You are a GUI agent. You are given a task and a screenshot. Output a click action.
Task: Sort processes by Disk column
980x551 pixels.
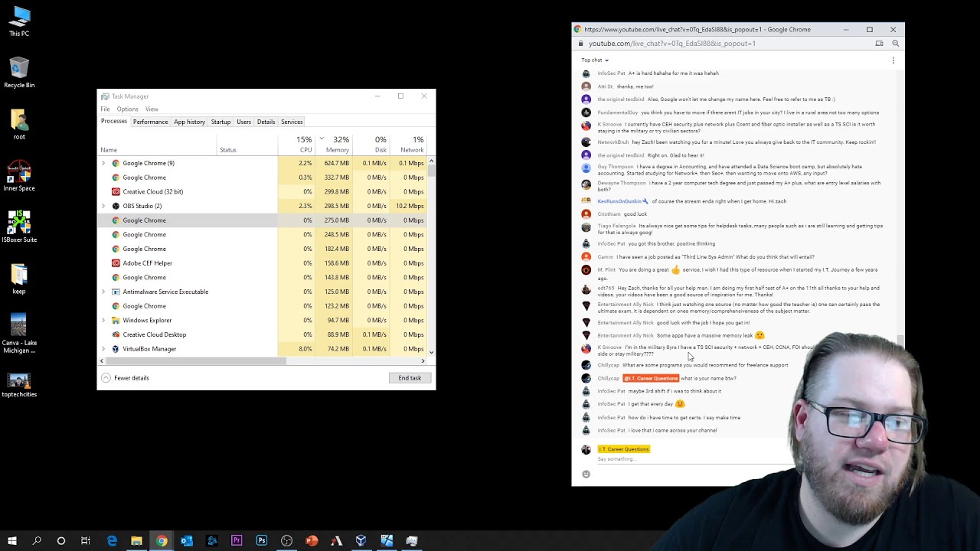(x=371, y=144)
